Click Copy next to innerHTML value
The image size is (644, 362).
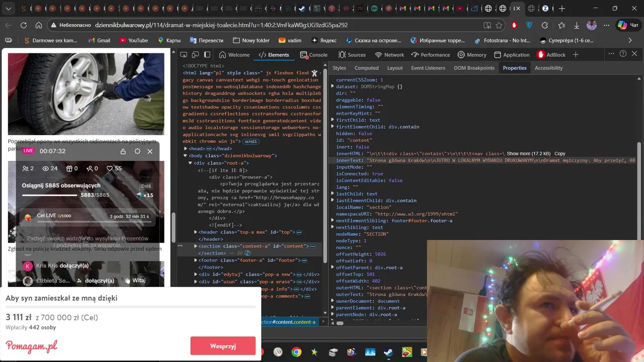560,153
